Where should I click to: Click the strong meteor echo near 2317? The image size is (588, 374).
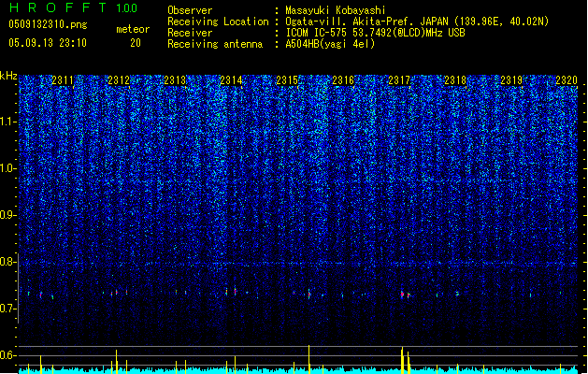tap(402, 295)
